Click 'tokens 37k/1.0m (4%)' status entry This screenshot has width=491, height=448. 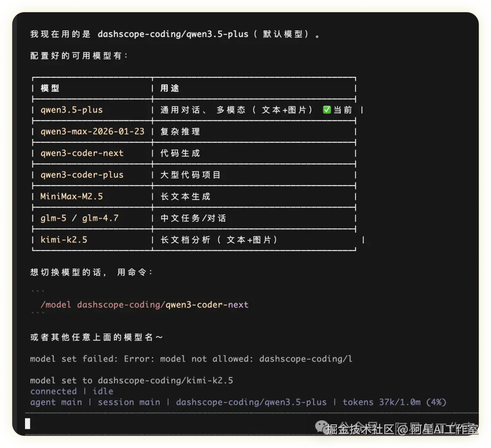(x=394, y=402)
